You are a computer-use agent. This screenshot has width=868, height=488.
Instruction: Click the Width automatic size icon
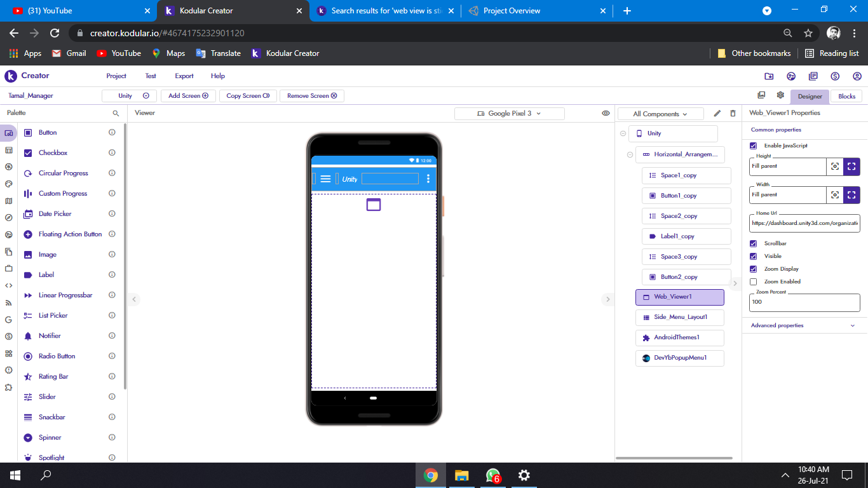click(835, 195)
